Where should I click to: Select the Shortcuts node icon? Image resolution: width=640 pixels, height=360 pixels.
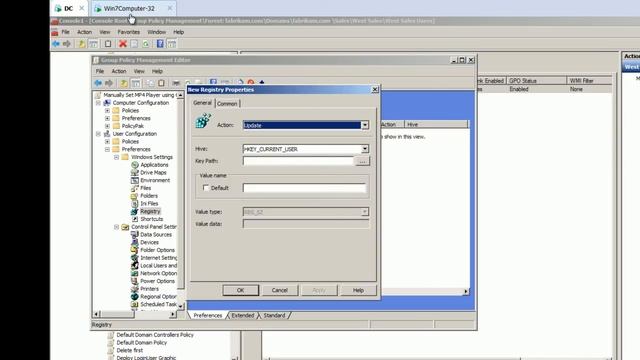135,219
